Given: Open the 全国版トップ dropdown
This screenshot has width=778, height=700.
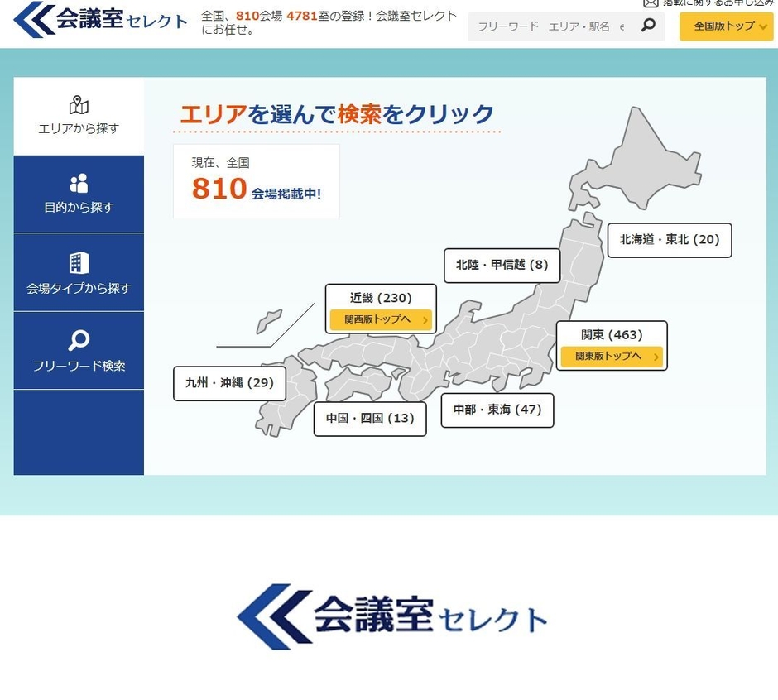Looking at the screenshot, I should (726, 26).
